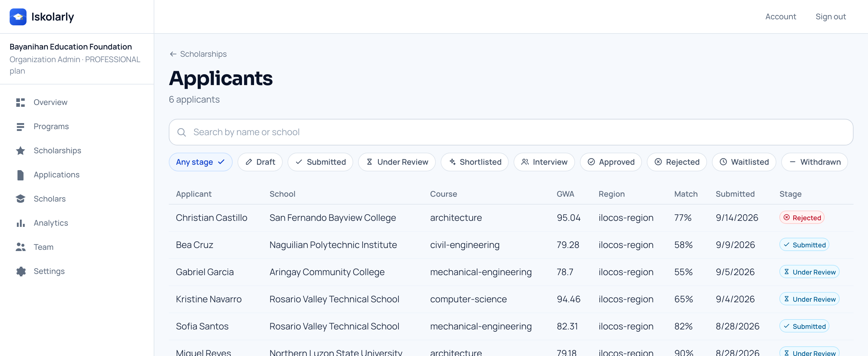
Task: Click the minus icon on Withdrawn filter
Action: 793,162
